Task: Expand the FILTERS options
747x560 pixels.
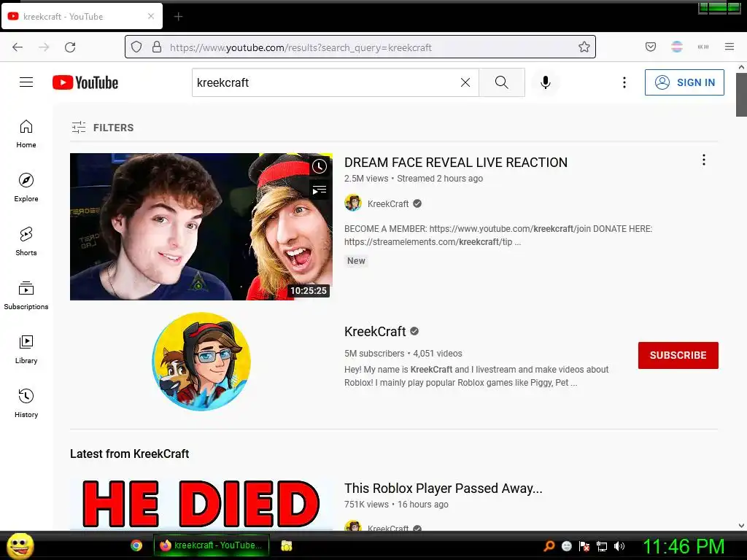Action: [x=103, y=128]
